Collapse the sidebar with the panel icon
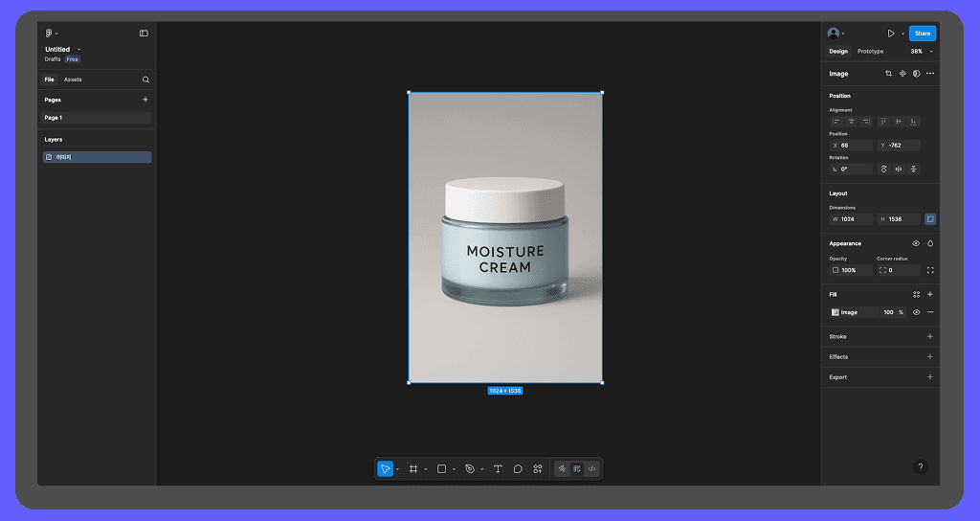980x521 pixels. (144, 34)
